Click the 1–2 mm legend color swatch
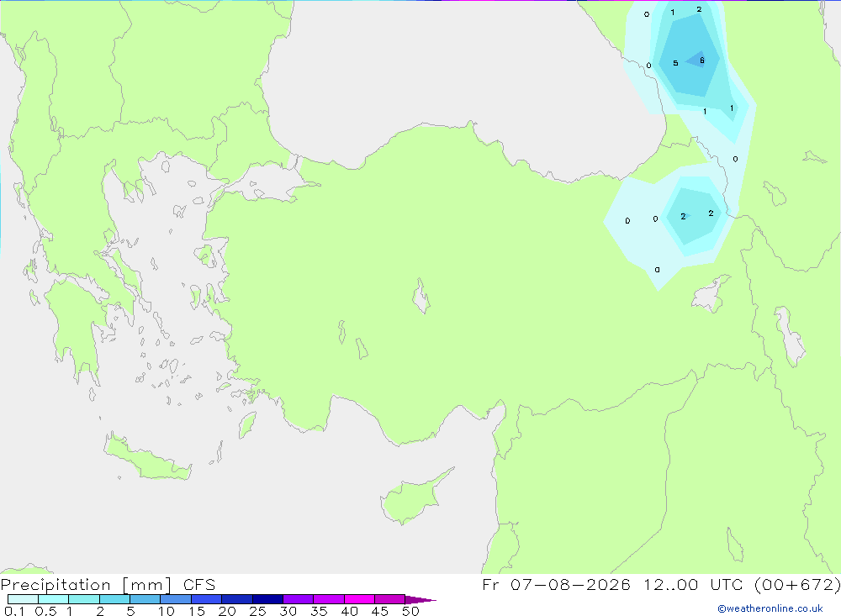The height and width of the screenshot is (616, 841). [84, 599]
